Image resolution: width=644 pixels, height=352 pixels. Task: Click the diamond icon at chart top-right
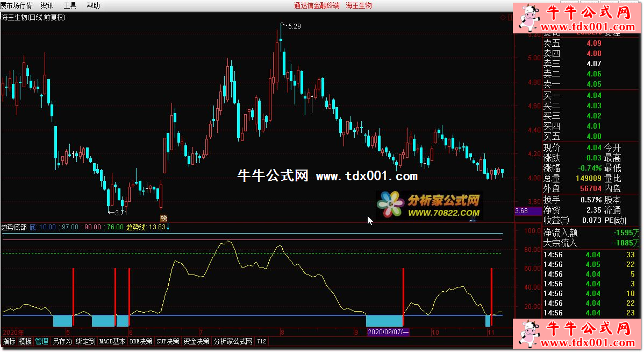(x=502, y=17)
